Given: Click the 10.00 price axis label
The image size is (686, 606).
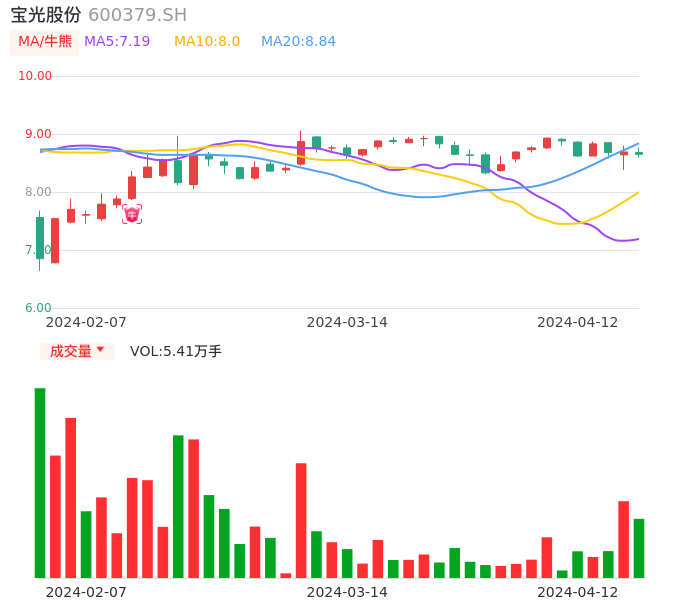Looking at the screenshot, I should [x=35, y=76].
